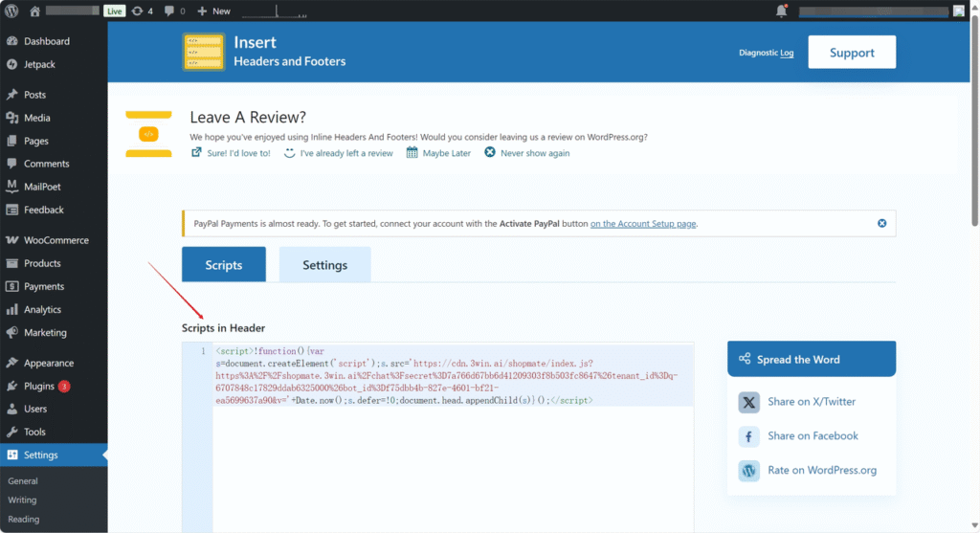The image size is (980, 533).
Task: Click the Share on Facebook link
Action: point(813,436)
